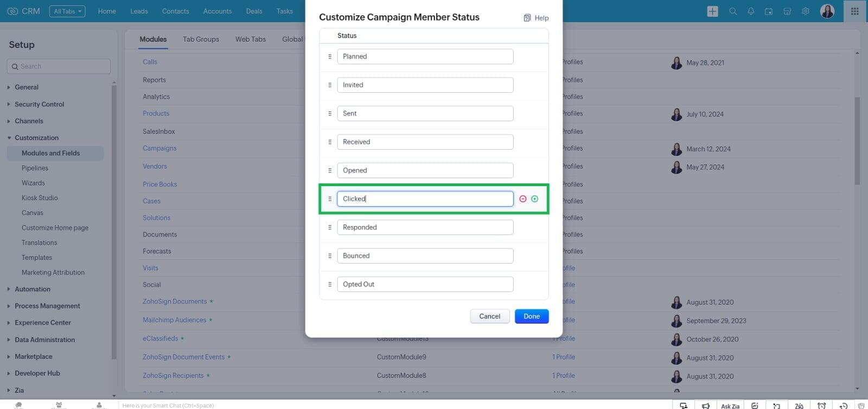The image size is (868, 409).
Task: Open the apps grid icon in top right
Action: click(x=855, y=11)
